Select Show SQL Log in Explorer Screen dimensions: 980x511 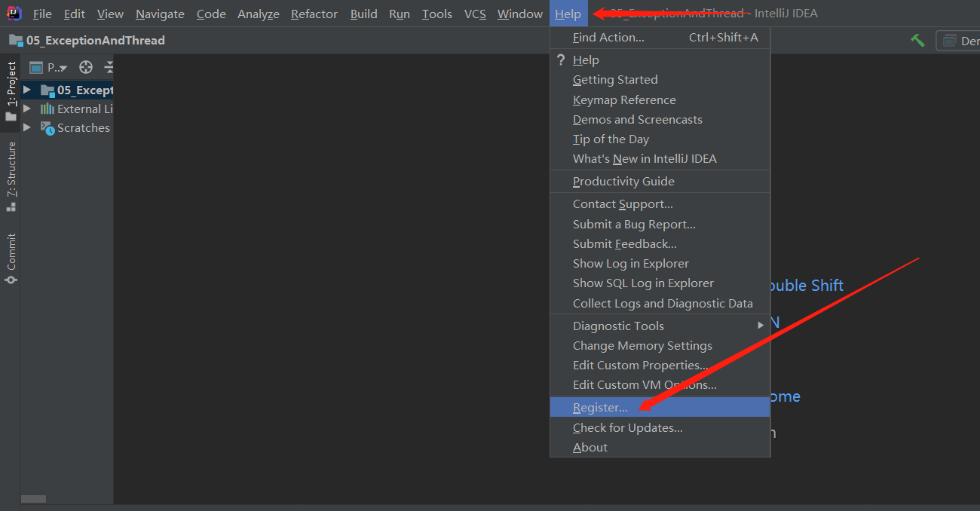point(660,283)
